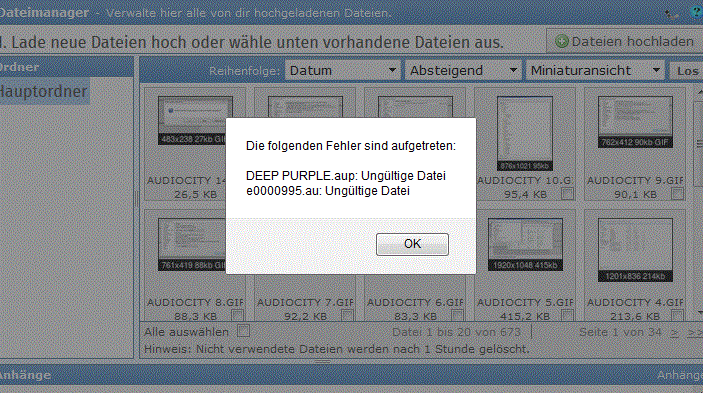Click the Datei 1 bis 20 von 673 text
703x393 pixels.
pyautogui.click(x=456, y=332)
